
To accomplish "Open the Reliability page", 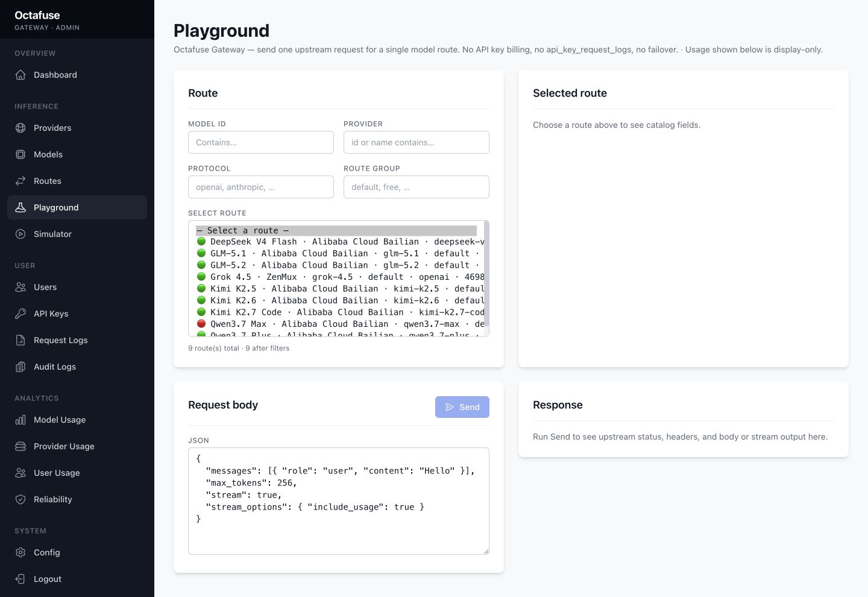I will (77, 499).
